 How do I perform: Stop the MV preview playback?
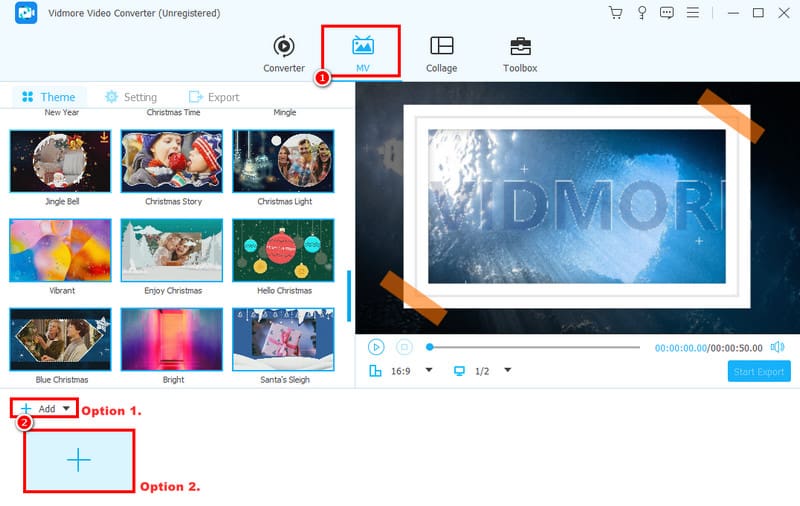[x=404, y=347]
